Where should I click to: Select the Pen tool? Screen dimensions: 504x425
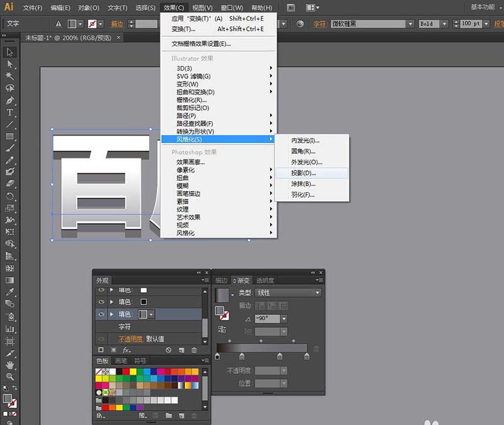(9, 100)
